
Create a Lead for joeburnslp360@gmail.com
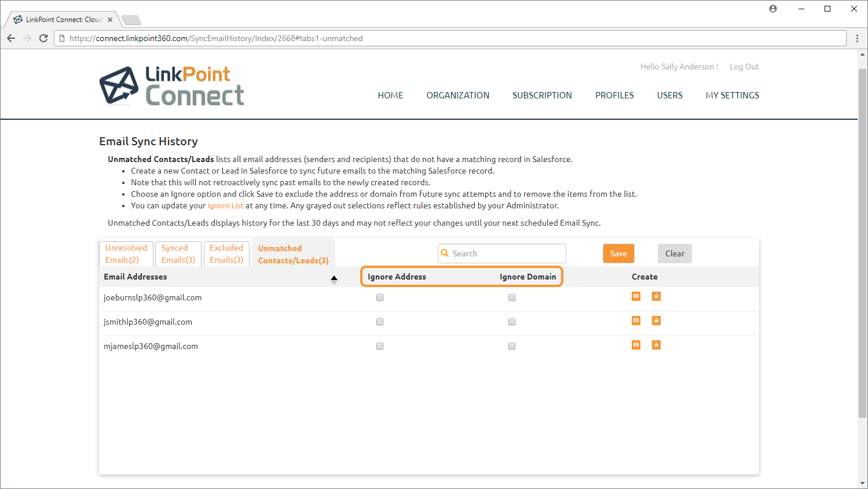coord(656,296)
